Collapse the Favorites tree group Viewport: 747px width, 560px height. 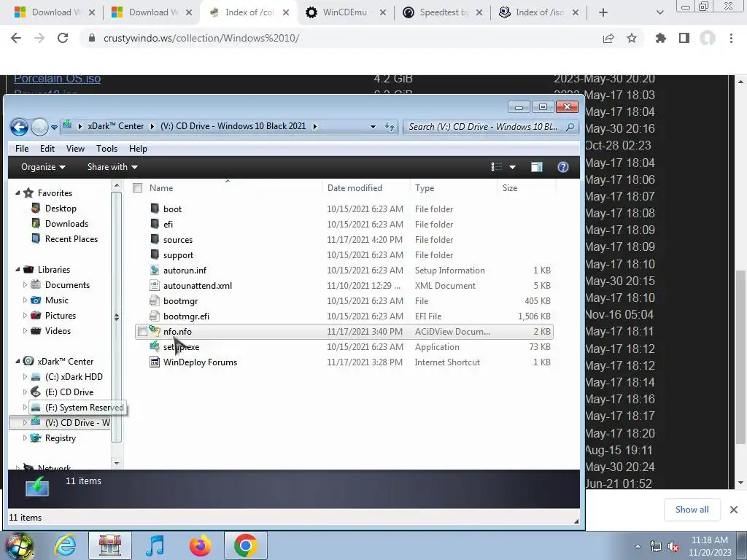18,192
